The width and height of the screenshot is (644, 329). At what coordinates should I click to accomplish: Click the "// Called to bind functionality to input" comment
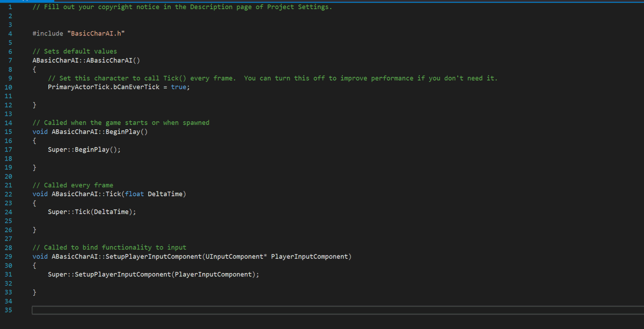109,247
